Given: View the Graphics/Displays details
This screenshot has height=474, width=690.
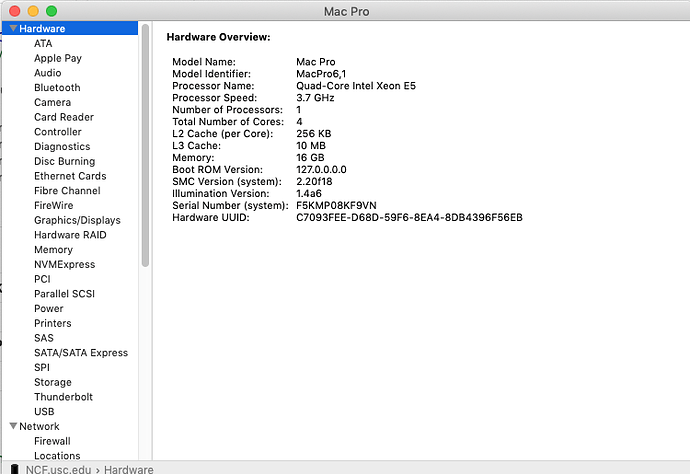Looking at the screenshot, I should click(x=77, y=220).
